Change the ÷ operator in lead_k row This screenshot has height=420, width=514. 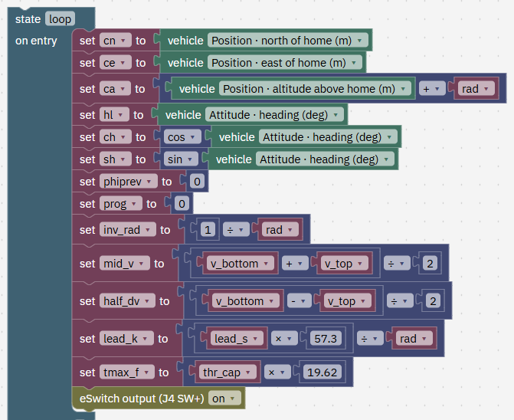[370, 339]
